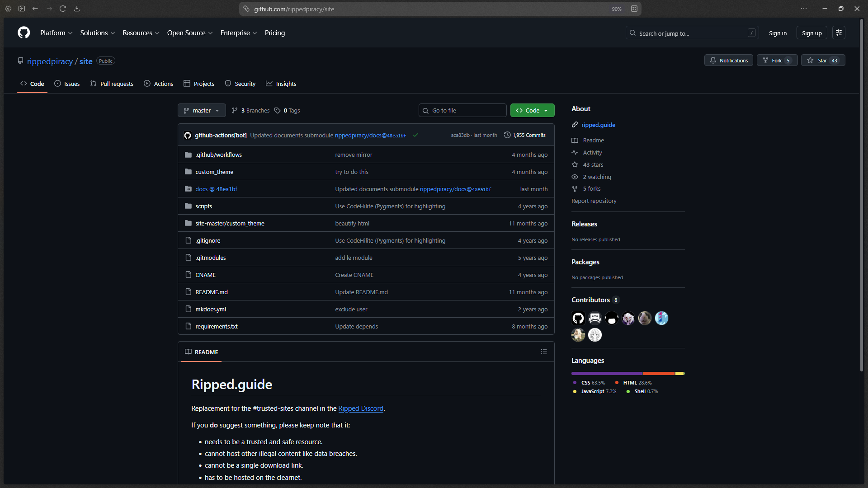Switch to the Insights tab
Viewport: 868px width, 488px height.
click(281, 84)
